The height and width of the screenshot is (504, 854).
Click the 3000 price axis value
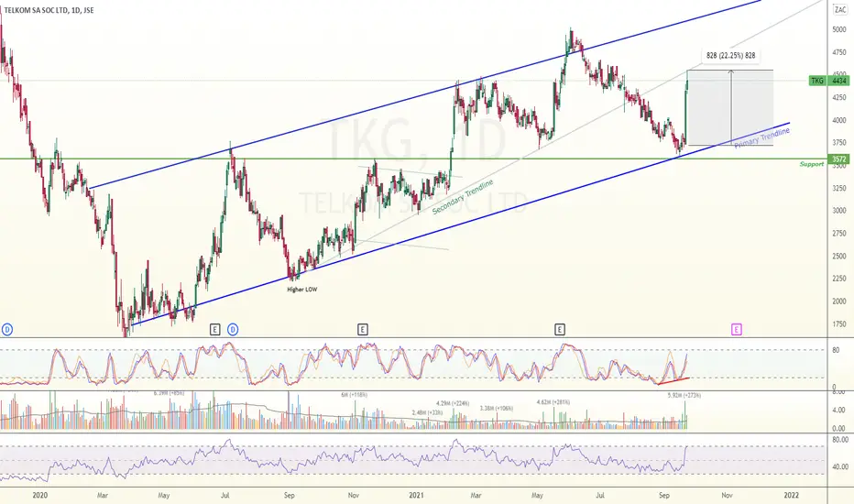[x=839, y=211]
